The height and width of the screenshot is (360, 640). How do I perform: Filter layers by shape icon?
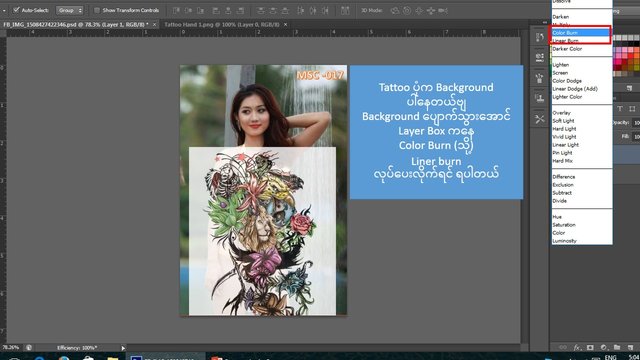click(x=632, y=109)
